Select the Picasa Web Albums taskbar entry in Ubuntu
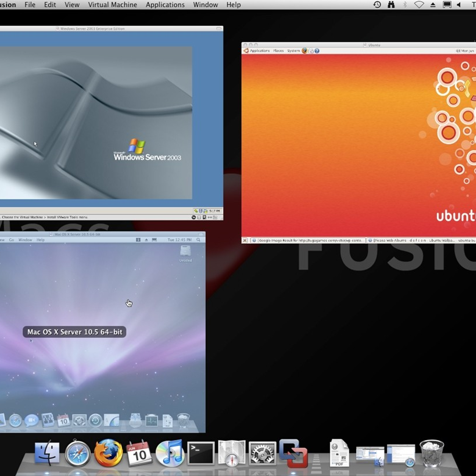The image size is (476, 476). (422, 240)
